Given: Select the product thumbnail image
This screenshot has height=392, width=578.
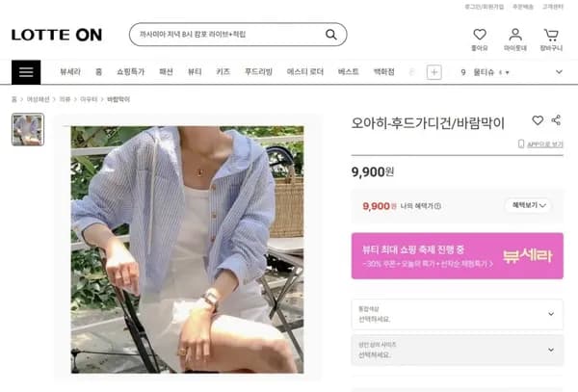Looking at the screenshot, I should (x=28, y=129).
